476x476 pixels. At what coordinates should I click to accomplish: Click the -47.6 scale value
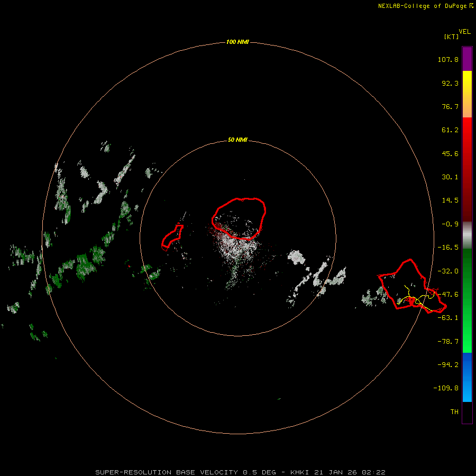point(448,295)
